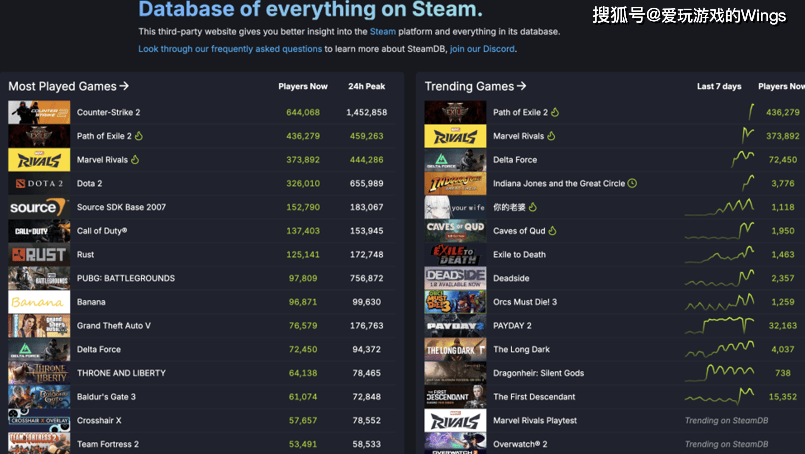The width and height of the screenshot is (805, 454).
Task: Click Overwatch® 2 game name
Action: [520, 444]
